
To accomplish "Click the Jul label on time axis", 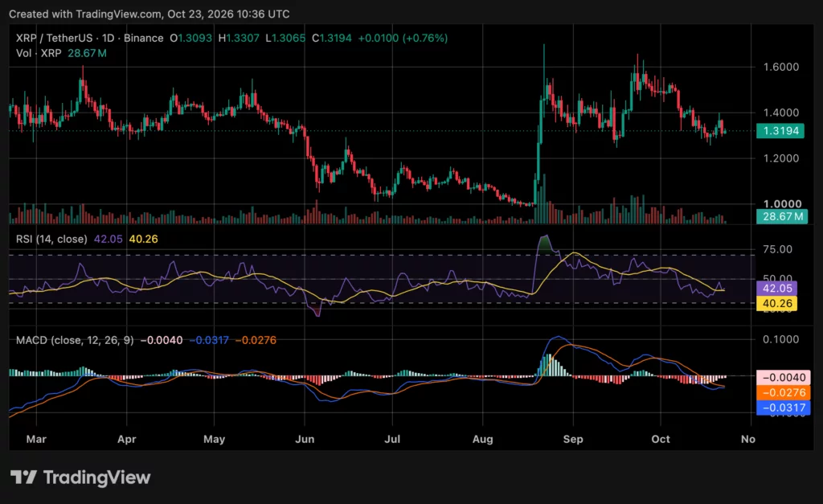I will pyautogui.click(x=392, y=439).
